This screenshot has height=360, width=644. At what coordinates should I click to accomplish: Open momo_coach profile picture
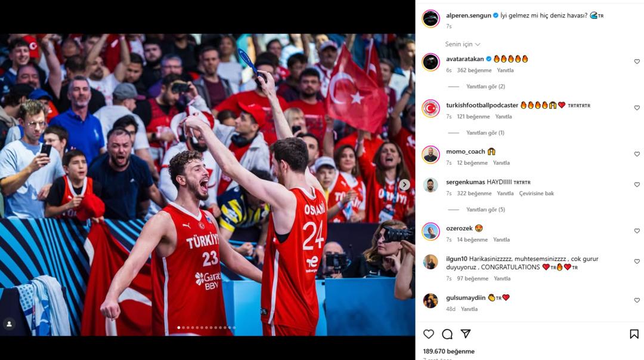(431, 155)
